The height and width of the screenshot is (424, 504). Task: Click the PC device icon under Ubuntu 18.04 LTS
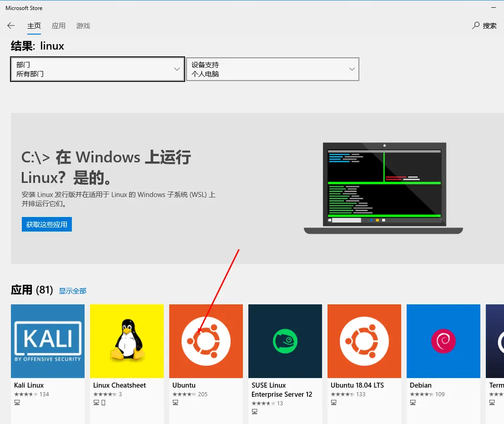[333, 403]
